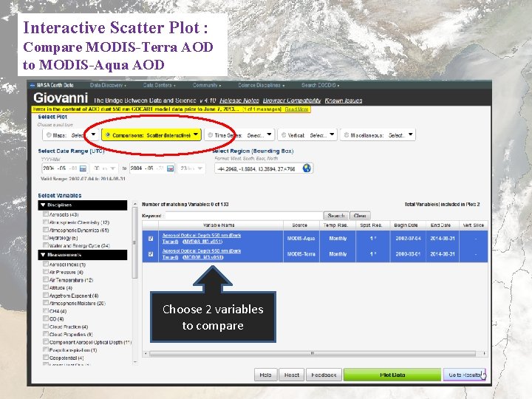532x399 pixels.
Task: Click the Help button
Action: [266, 375]
